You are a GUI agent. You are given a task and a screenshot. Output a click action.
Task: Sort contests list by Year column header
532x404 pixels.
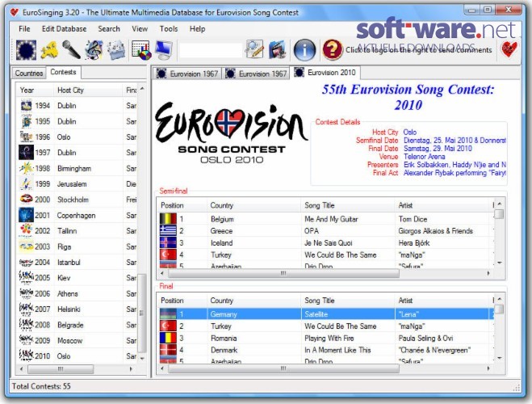[35, 90]
